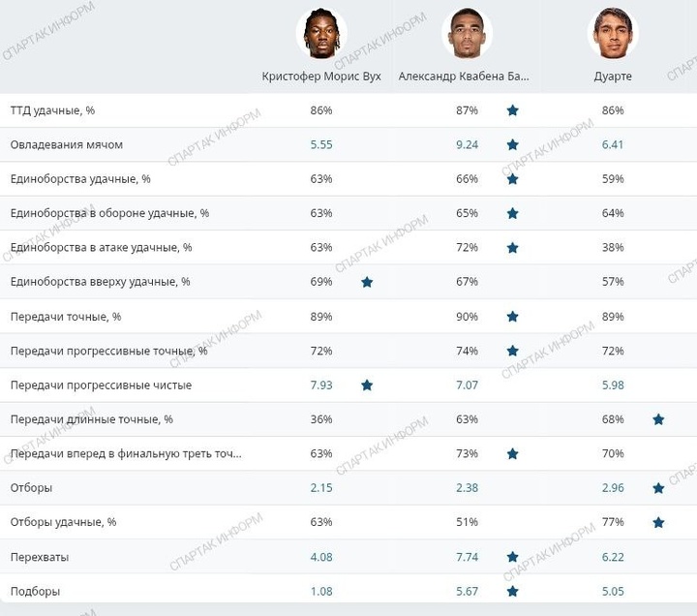The width and height of the screenshot is (697, 616).
Task: Click the 5.55 Овладевания мячом value
Action: point(321,145)
